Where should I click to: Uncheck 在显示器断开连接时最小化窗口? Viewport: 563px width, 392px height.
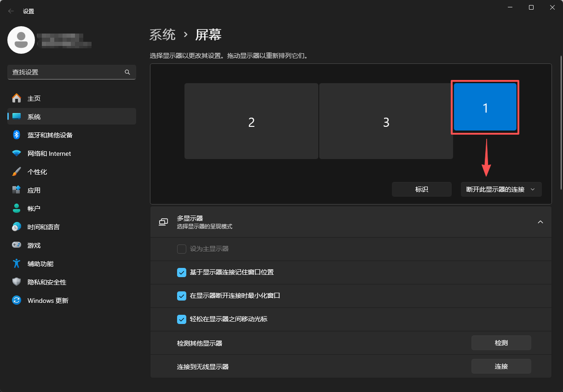click(182, 296)
